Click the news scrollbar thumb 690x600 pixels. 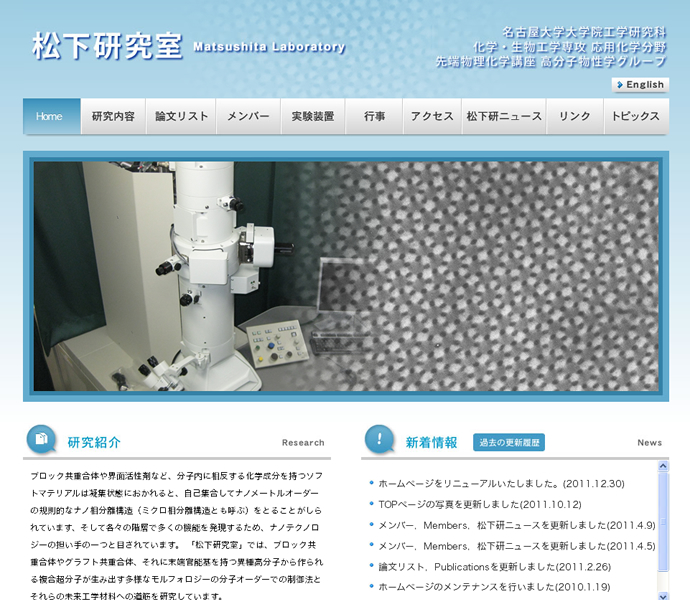pos(663,522)
